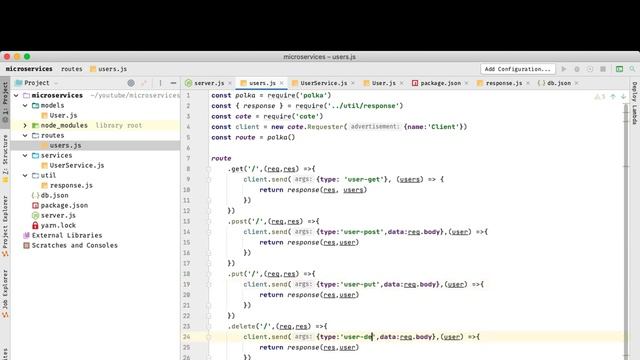Toggle the Structure tool window button
Screen dimensions: 640x360
coord(5,159)
